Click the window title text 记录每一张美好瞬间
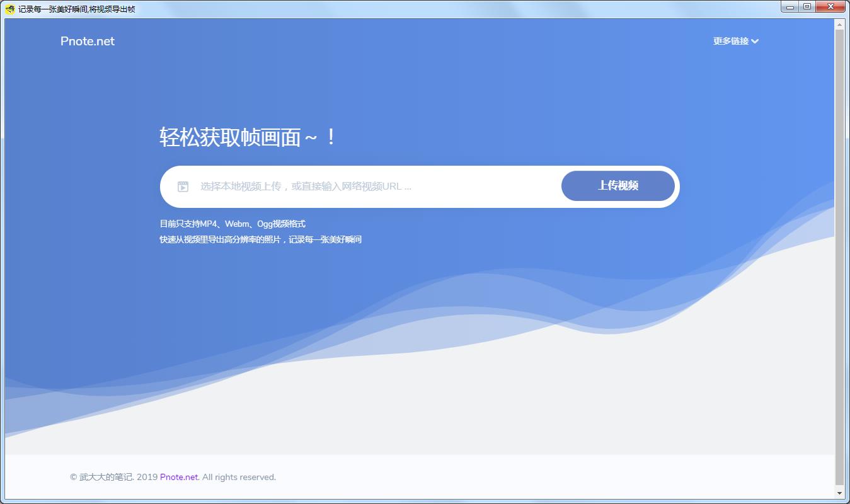Viewport: 850px width, 504px height. (76, 9)
